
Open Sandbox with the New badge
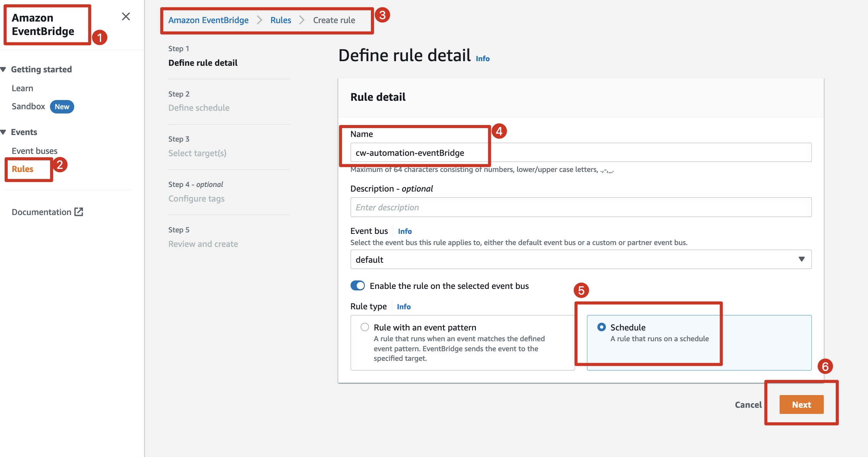(28, 107)
